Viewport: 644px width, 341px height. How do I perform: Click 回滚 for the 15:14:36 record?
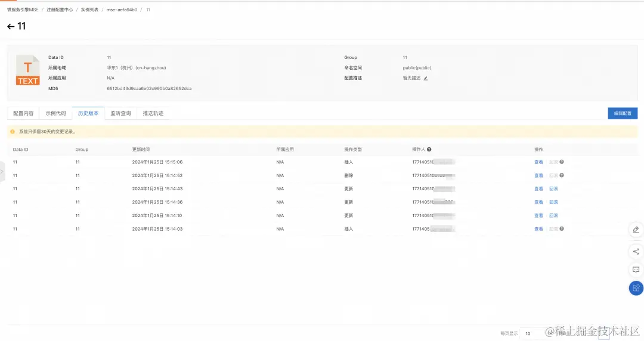pos(553,203)
